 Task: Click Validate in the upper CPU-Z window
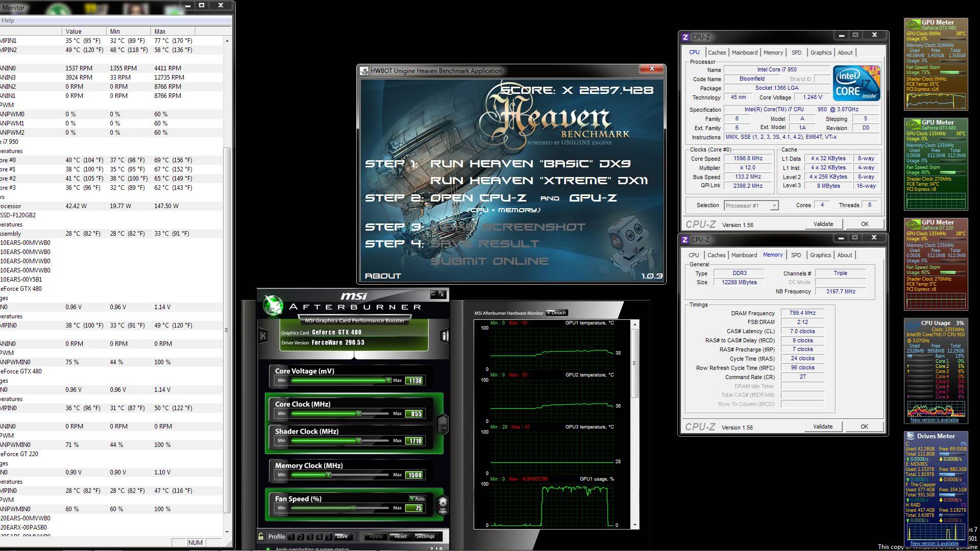click(823, 224)
